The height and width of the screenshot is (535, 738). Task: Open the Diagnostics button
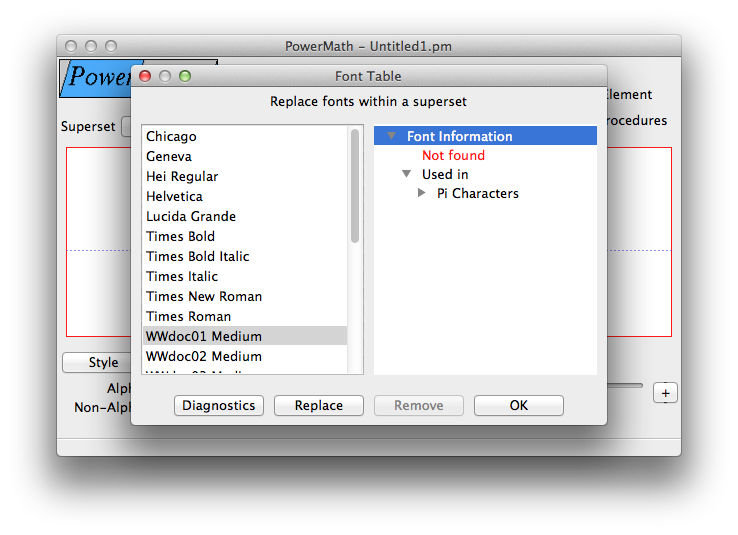[219, 405]
